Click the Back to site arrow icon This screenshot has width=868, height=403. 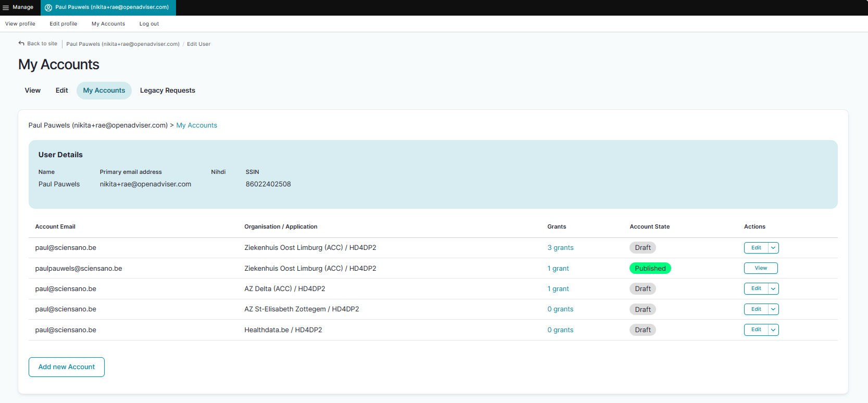[x=21, y=43]
